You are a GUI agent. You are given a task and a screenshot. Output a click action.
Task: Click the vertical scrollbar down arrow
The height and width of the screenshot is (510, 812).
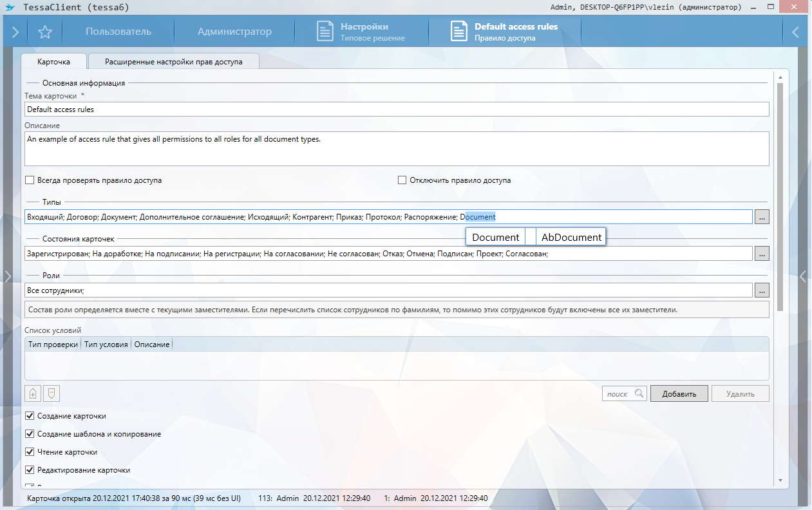tap(780, 480)
